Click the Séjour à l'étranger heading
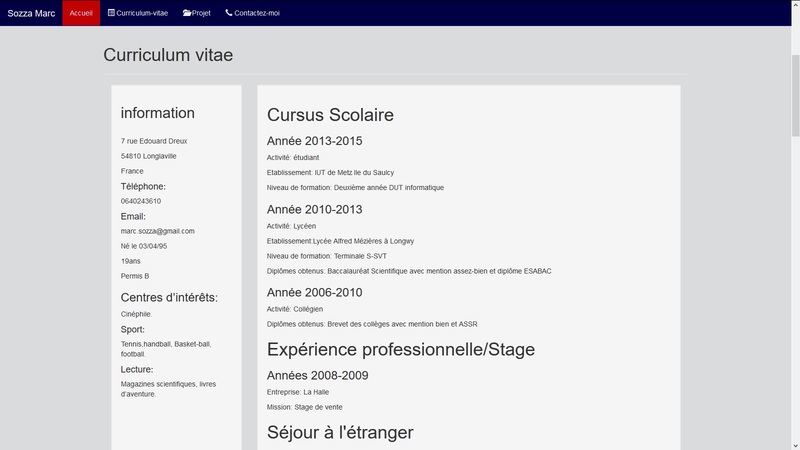Screen dimensions: 800x450 340,432
